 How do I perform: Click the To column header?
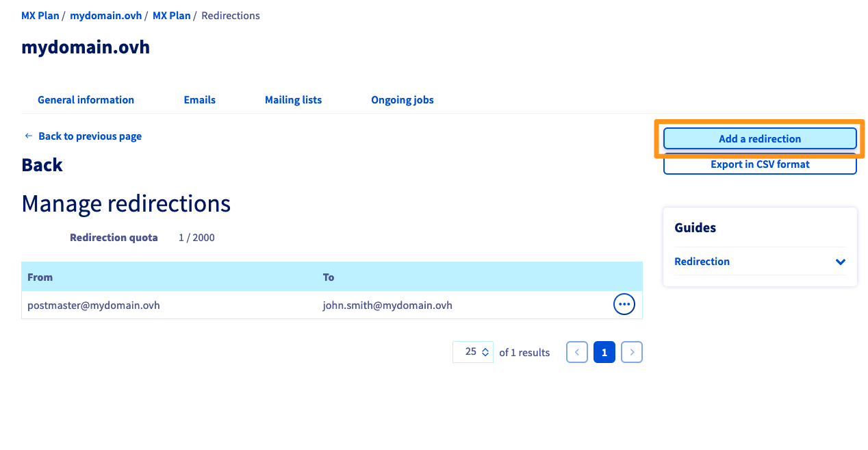329,277
